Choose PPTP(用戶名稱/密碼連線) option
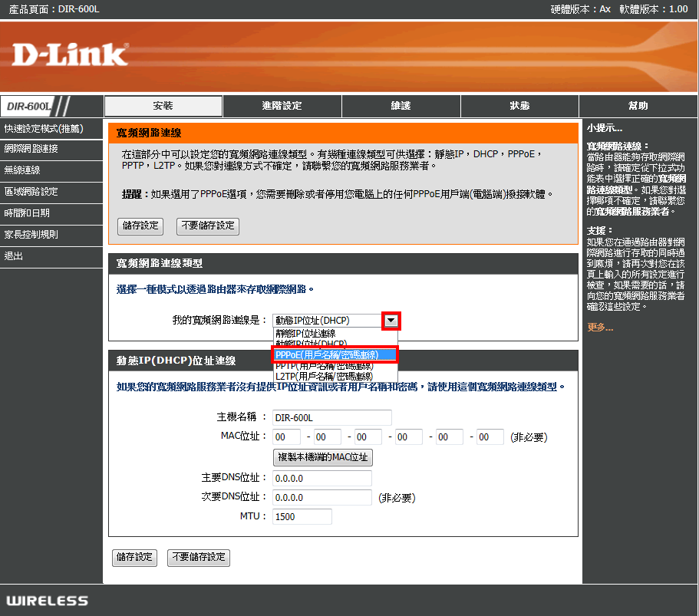This screenshot has width=699, height=616. coord(335,366)
